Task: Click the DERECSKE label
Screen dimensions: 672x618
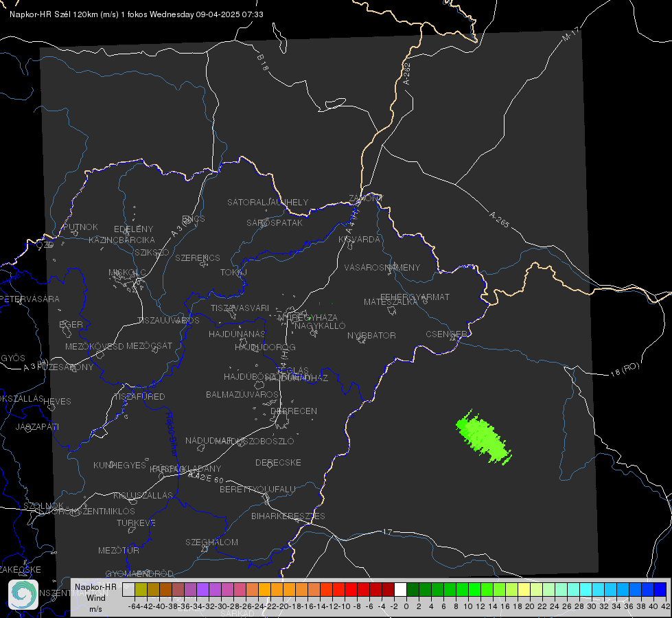Action: coord(278,462)
